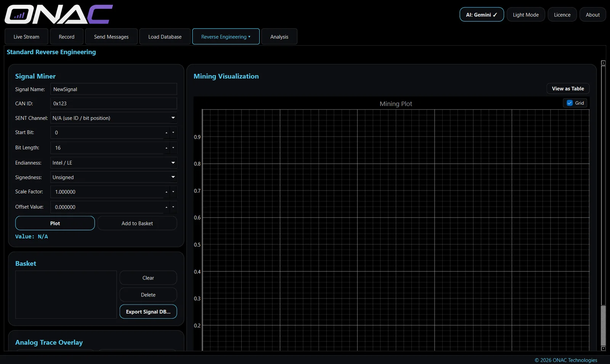The image size is (610, 364).
Task: Switch to Light Mode
Action: pyautogui.click(x=526, y=14)
